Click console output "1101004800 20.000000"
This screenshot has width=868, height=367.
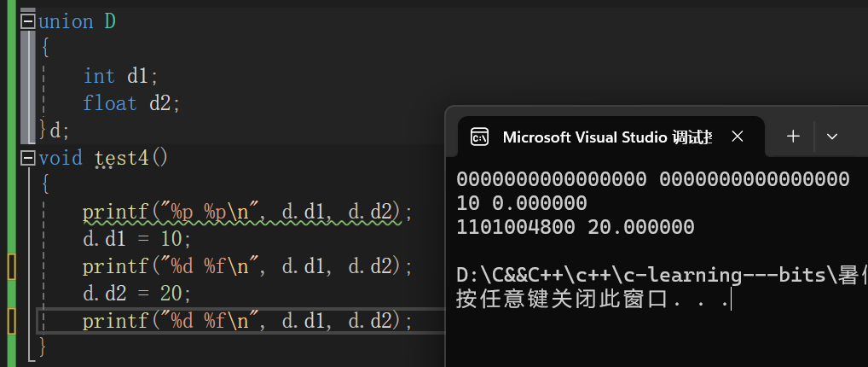(x=576, y=227)
